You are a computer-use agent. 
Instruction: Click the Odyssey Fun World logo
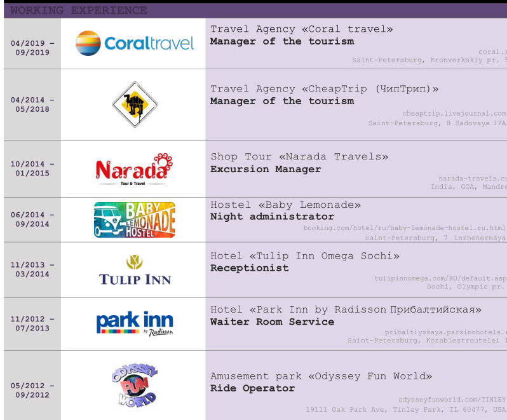click(134, 385)
